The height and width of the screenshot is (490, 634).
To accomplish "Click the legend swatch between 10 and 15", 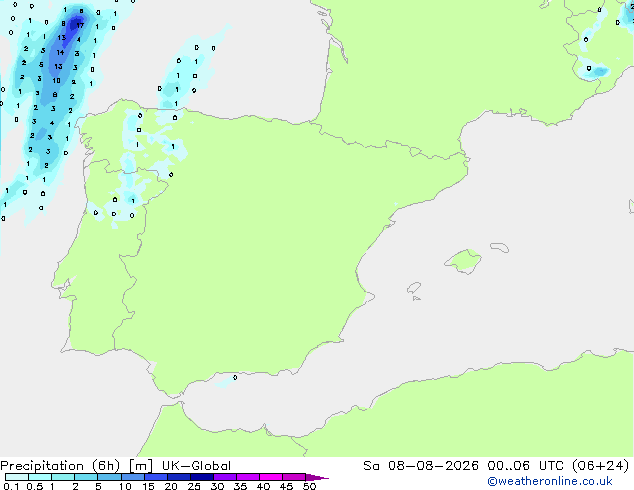I will 133,477.
